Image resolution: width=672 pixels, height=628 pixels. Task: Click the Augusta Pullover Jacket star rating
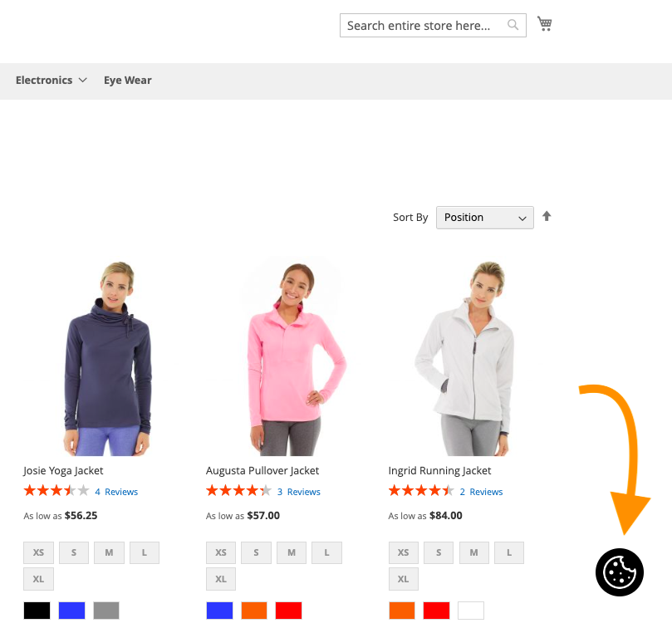[x=238, y=490]
